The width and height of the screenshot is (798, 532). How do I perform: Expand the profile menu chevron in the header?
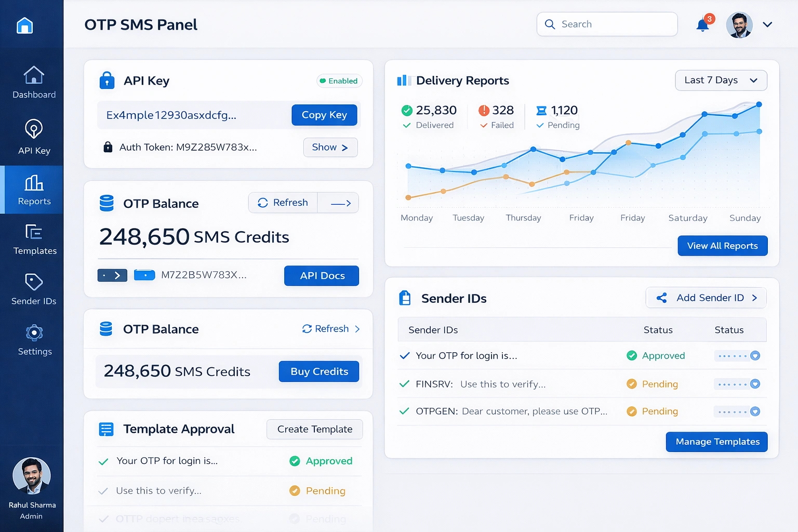point(767,24)
